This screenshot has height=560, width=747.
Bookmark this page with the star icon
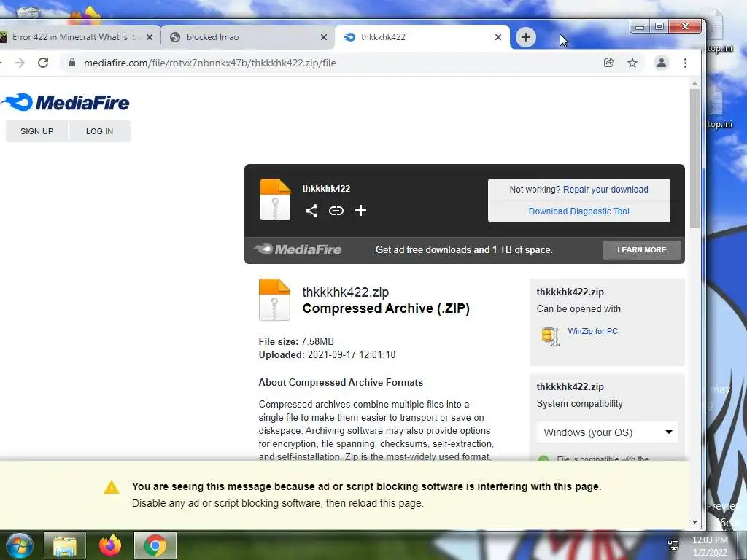pos(632,63)
